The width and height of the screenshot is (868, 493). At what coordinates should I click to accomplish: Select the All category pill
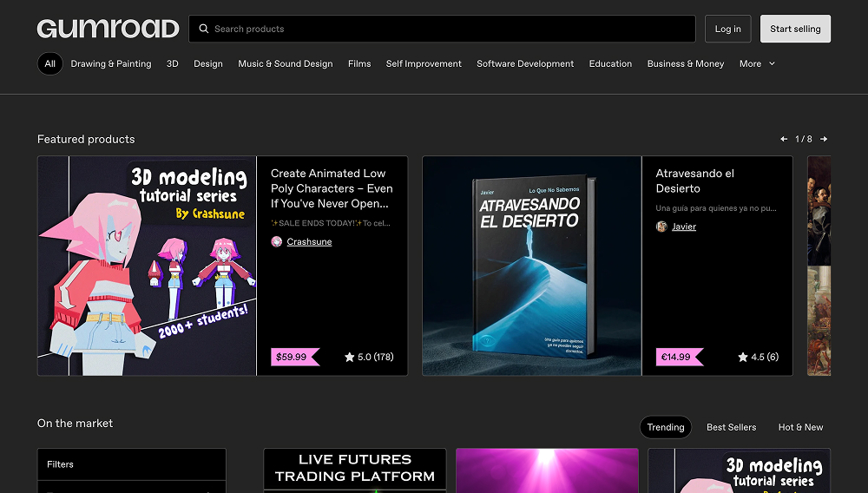(49, 63)
